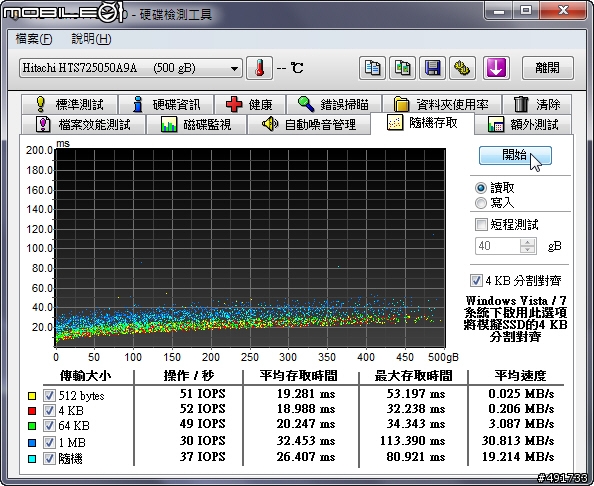
Task: Open the 磁碟監視 disk monitor tab
Action: (x=196, y=124)
